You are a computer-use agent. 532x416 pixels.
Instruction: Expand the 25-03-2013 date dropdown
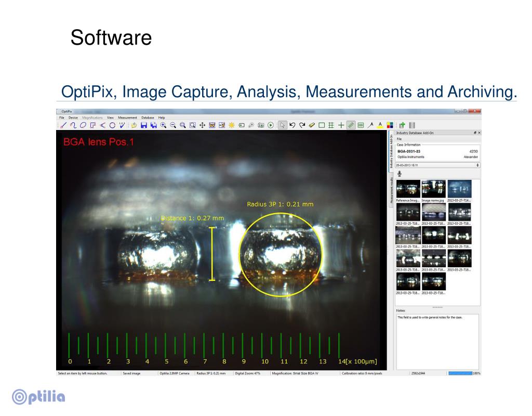tap(437, 165)
